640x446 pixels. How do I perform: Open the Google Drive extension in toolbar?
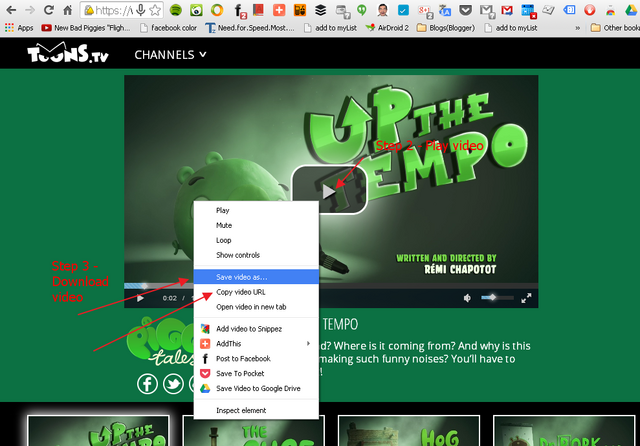[631, 10]
